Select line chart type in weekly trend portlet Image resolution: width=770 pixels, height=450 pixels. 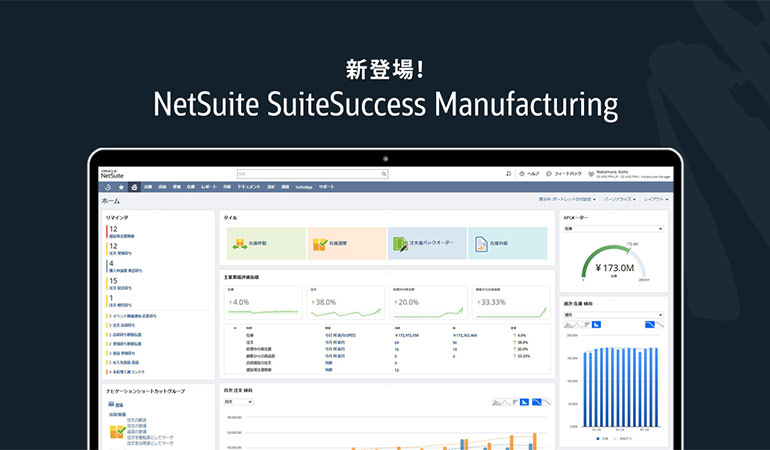[x=578, y=325]
